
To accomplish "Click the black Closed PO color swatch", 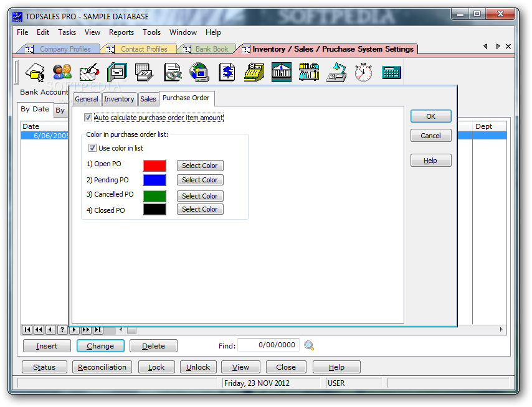I will pyautogui.click(x=154, y=209).
